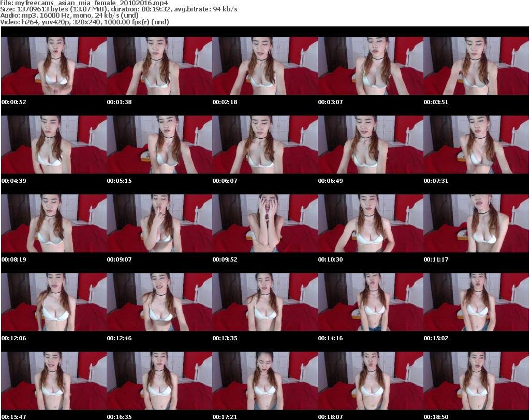Screen dimensions: 530x420
Task: Click the file name line in header
Action: pos(84,3)
